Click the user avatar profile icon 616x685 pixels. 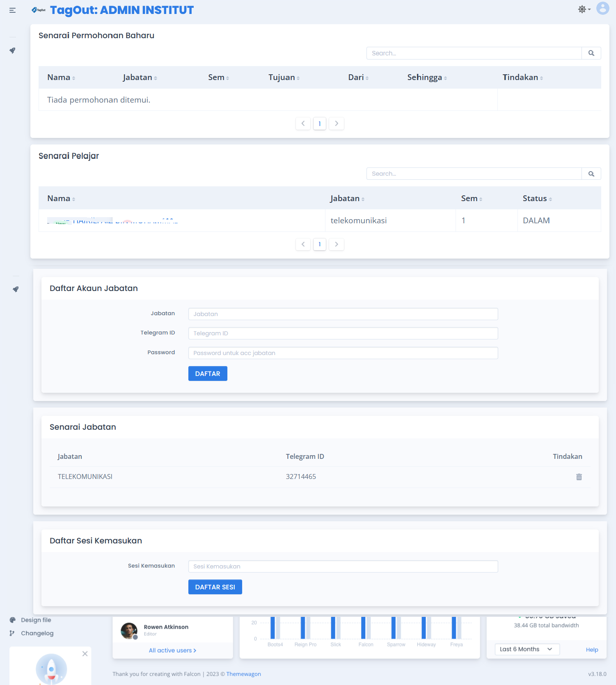(602, 9)
